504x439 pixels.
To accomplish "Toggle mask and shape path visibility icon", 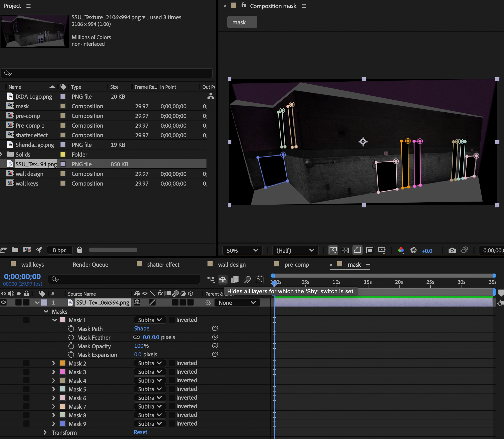I will [x=357, y=250].
